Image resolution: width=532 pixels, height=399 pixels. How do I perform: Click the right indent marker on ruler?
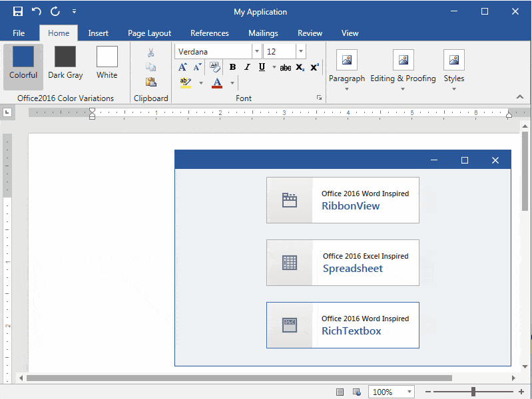tap(509, 115)
